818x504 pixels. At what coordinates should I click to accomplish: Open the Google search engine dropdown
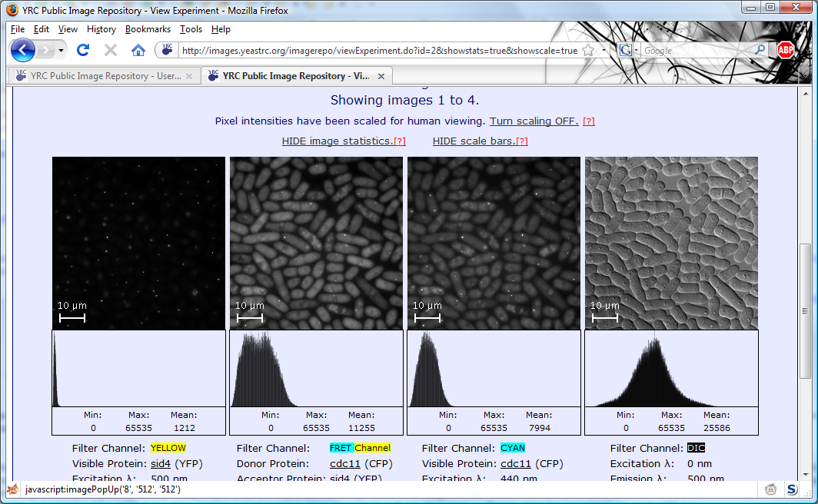coord(629,51)
